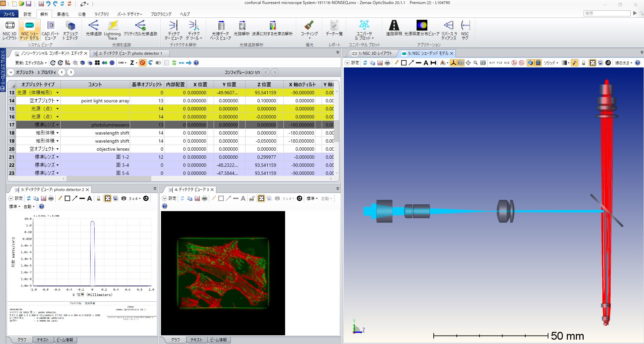Open object type dropdown in row 13

click(57, 93)
